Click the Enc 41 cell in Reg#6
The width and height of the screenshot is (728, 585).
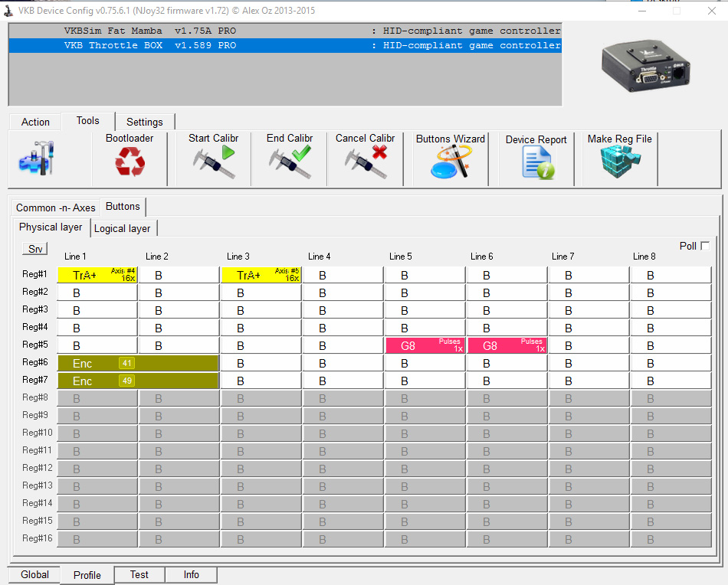click(x=138, y=363)
